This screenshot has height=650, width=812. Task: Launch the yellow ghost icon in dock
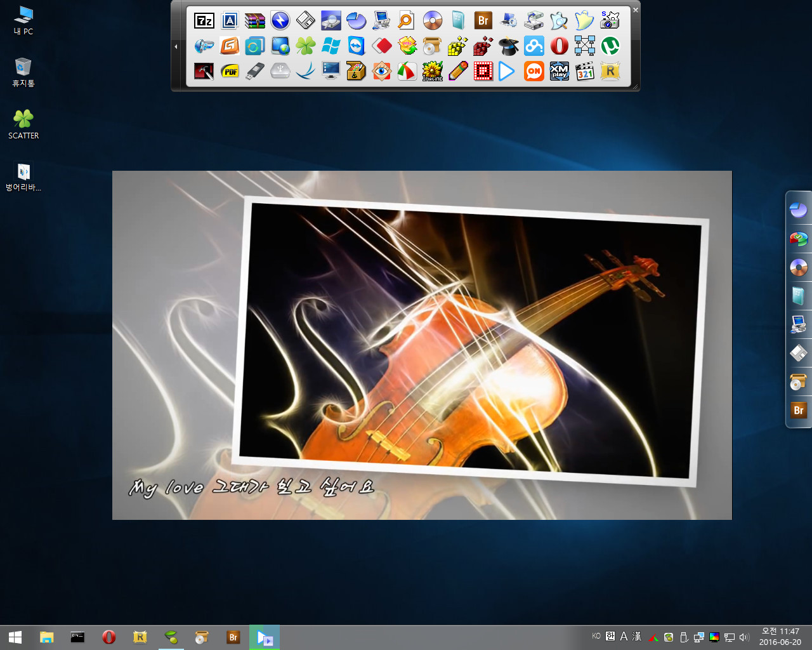tap(585, 20)
